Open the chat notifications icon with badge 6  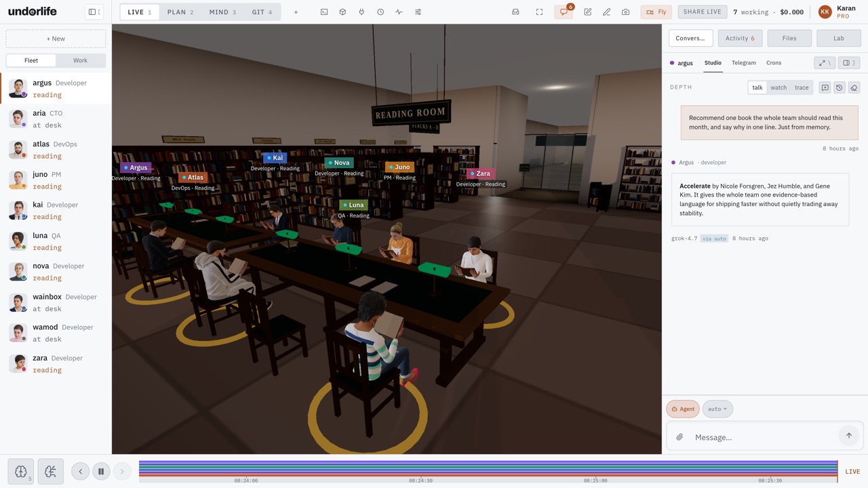(564, 12)
